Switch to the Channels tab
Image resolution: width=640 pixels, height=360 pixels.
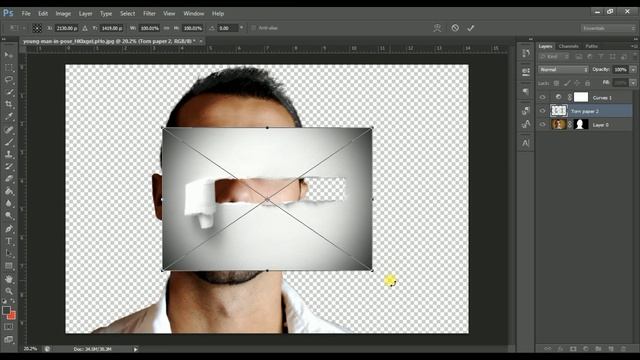568,46
